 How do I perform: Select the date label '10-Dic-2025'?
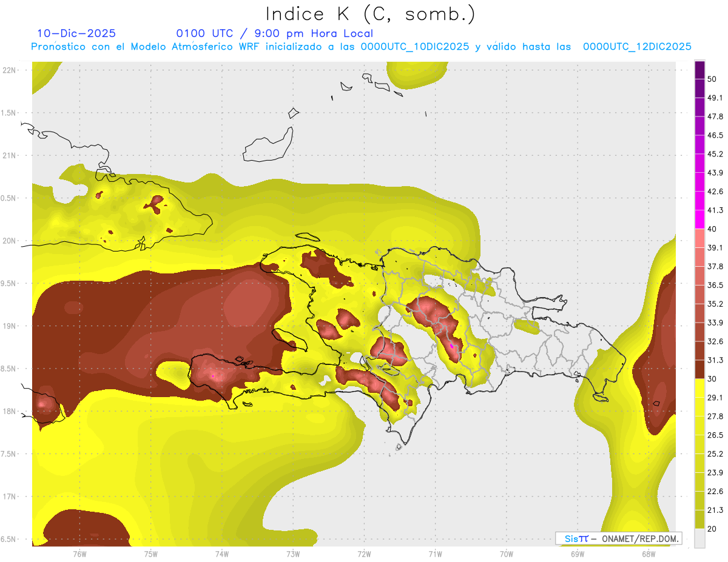(76, 33)
